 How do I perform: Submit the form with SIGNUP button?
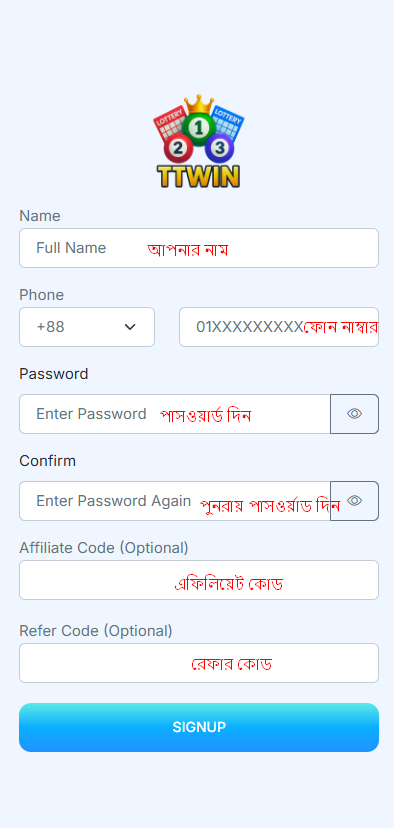199,727
